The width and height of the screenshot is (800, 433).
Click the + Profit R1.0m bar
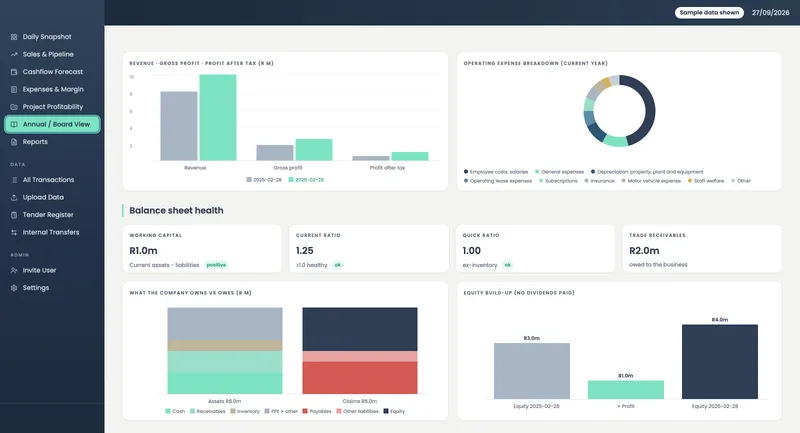click(x=626, y=390)
